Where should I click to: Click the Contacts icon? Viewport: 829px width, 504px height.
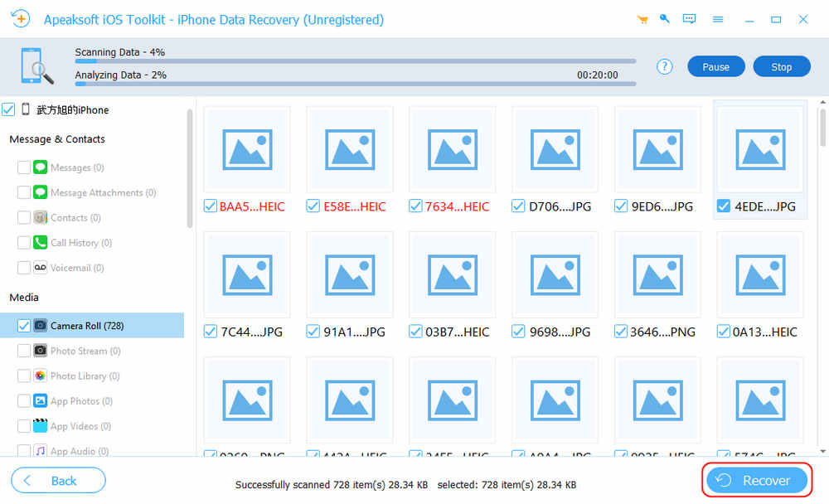click(40, 217)
